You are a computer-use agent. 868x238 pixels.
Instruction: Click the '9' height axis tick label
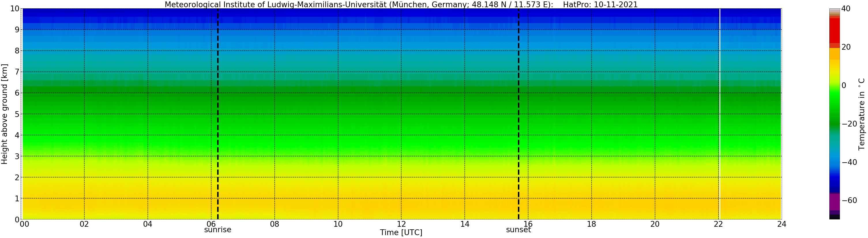[x=17, y=30]
